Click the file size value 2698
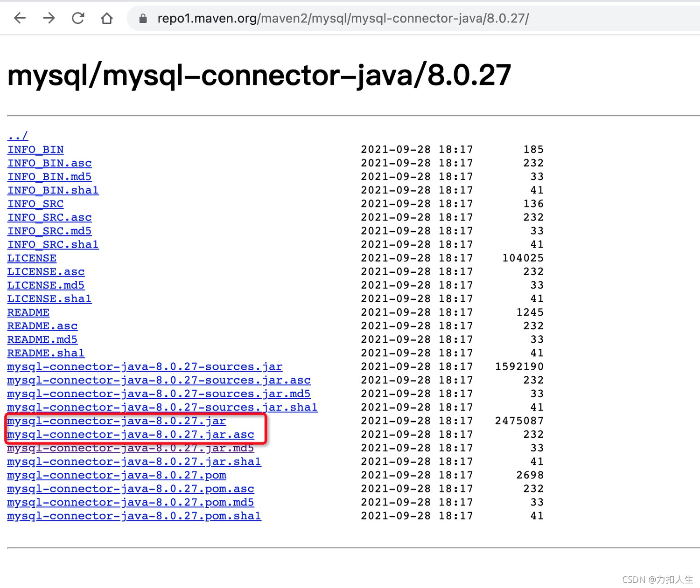Screen dimensions: 700x588 tap(530, 475)
